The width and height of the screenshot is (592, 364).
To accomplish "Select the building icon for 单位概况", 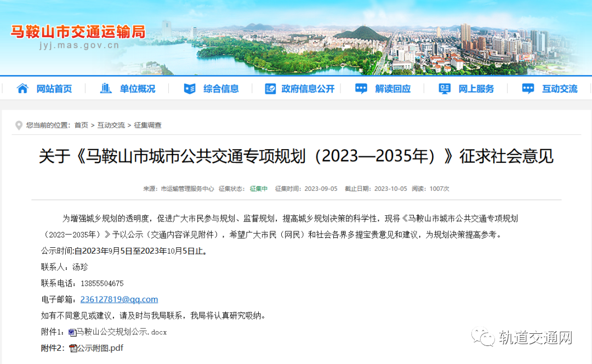I will [106, 88].
